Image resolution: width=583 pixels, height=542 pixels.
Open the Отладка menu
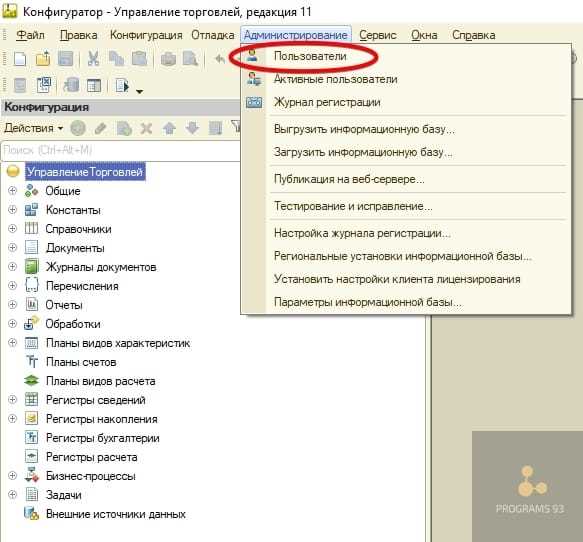[x=213, y=35]
